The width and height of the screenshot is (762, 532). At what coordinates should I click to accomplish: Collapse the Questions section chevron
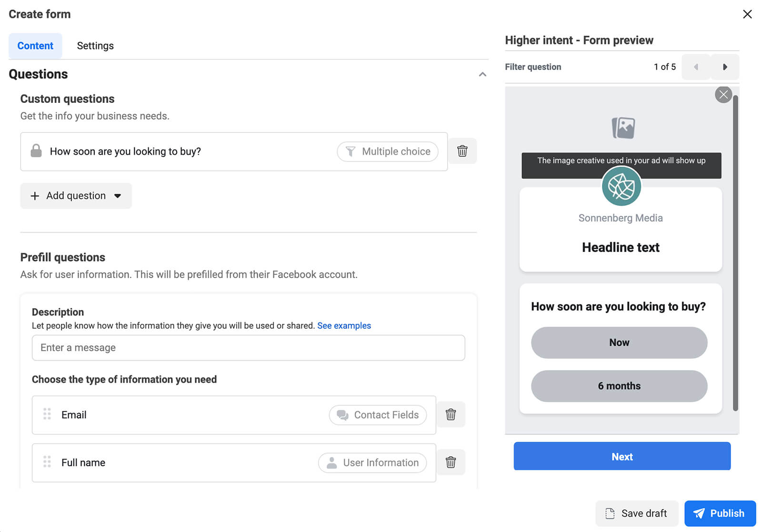(x=482, y=74)
